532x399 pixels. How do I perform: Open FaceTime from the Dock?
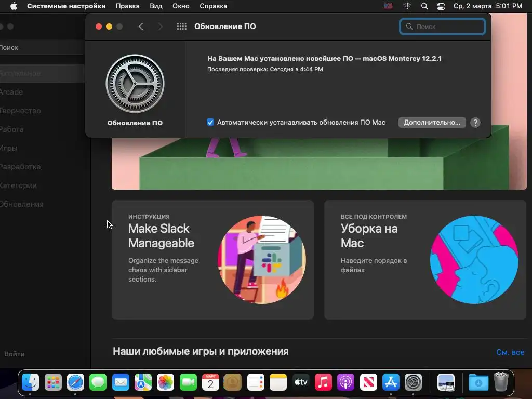click(188, 383)
